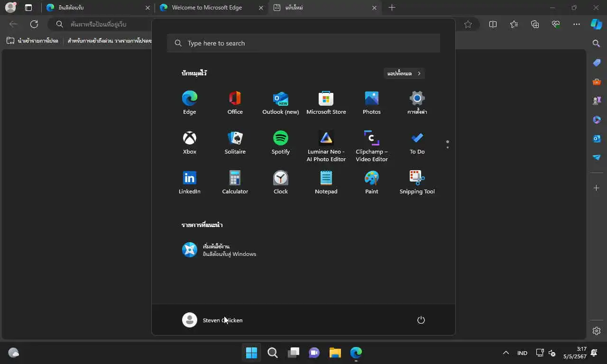Open sidebar settings gear in Edge

click(597, 331)
